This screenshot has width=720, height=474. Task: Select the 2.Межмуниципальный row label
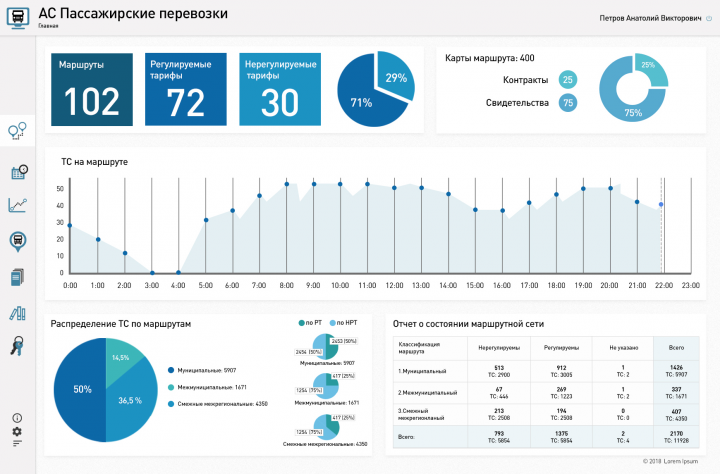point(428,393)
